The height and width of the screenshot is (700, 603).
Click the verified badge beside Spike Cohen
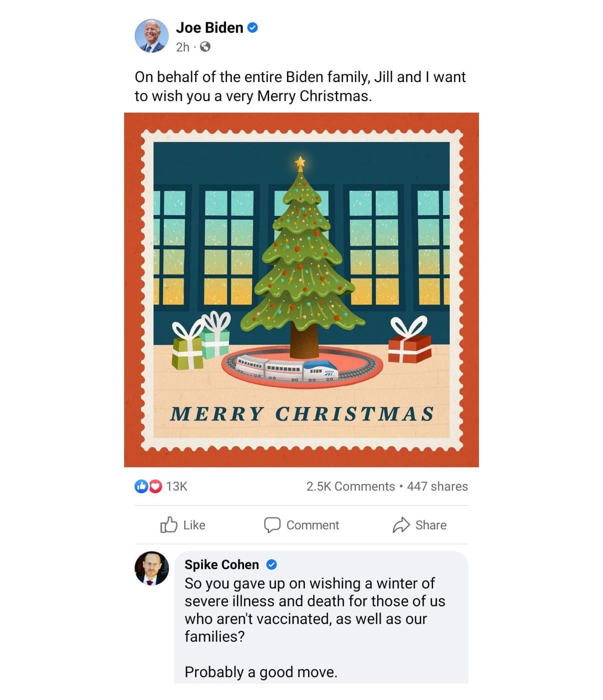click(x=272, y=565)
